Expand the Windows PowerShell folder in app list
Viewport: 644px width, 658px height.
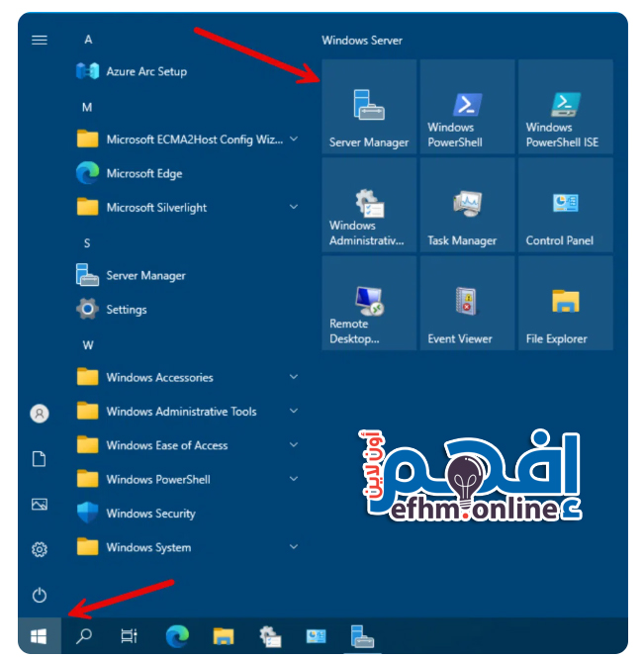click(188, 480)
